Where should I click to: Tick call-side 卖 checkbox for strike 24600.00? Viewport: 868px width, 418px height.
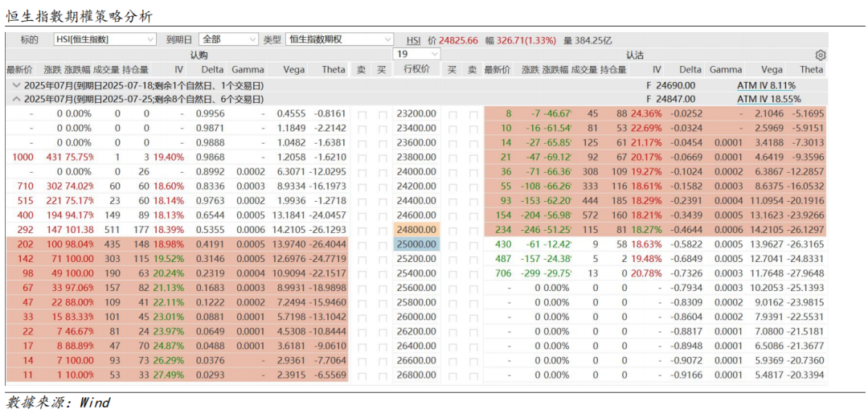coord(362,215)
